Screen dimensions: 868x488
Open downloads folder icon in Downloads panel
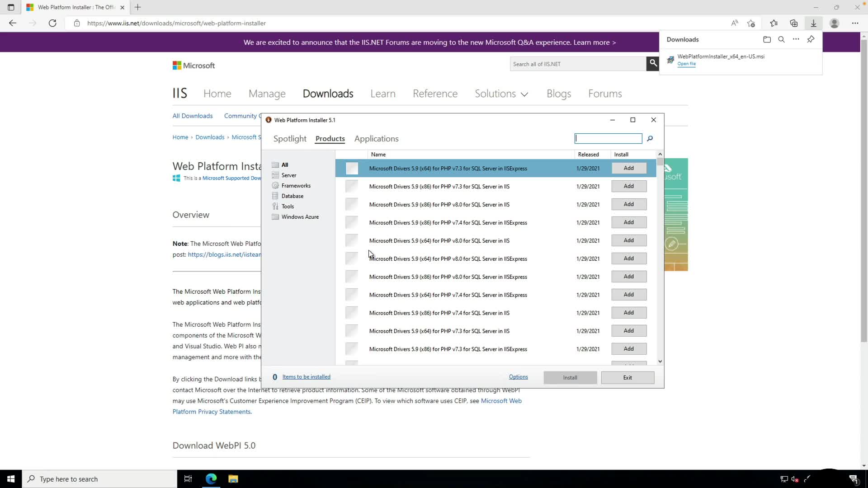pos(767,40)
